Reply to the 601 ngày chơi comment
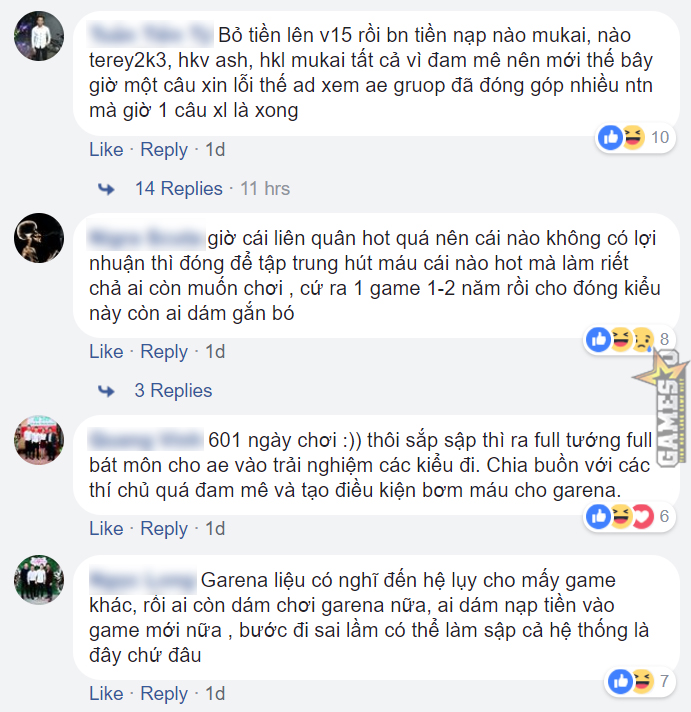Screen dimensions: 691x712 point(164,529)
